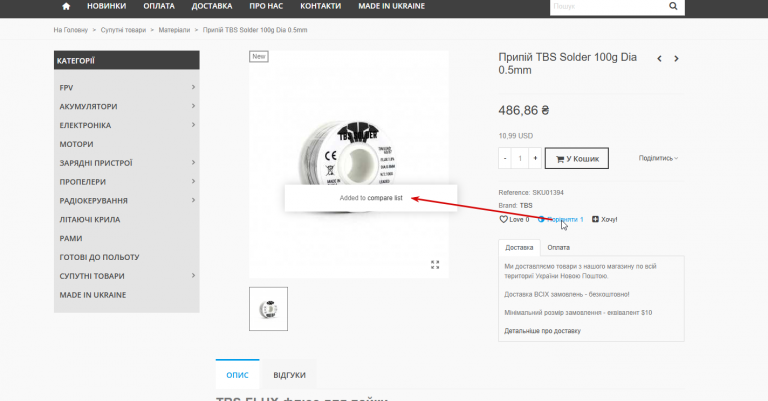Select the solder spool thumbnail
The width and height of the screenshot is (768, 401).
coord(268,309)
